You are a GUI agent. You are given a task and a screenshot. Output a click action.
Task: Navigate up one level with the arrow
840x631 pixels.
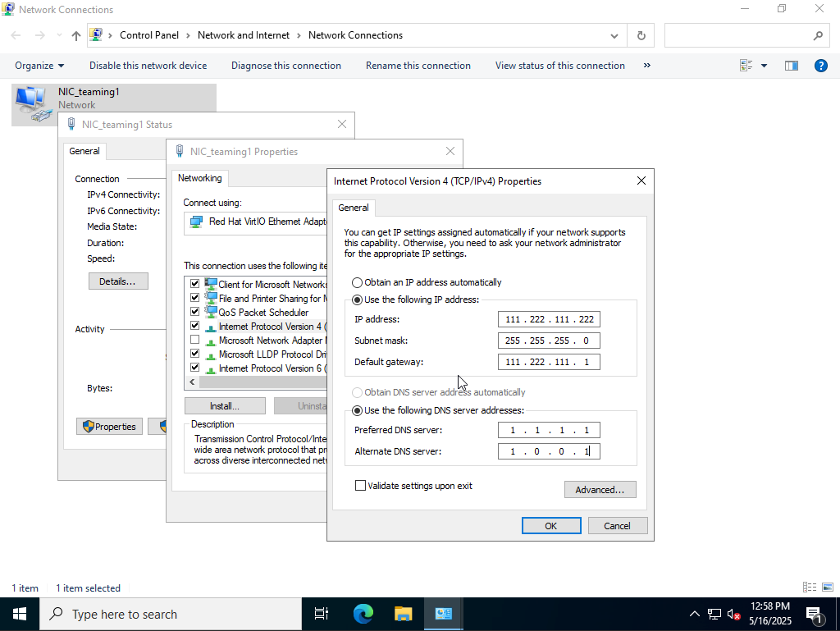75,35
